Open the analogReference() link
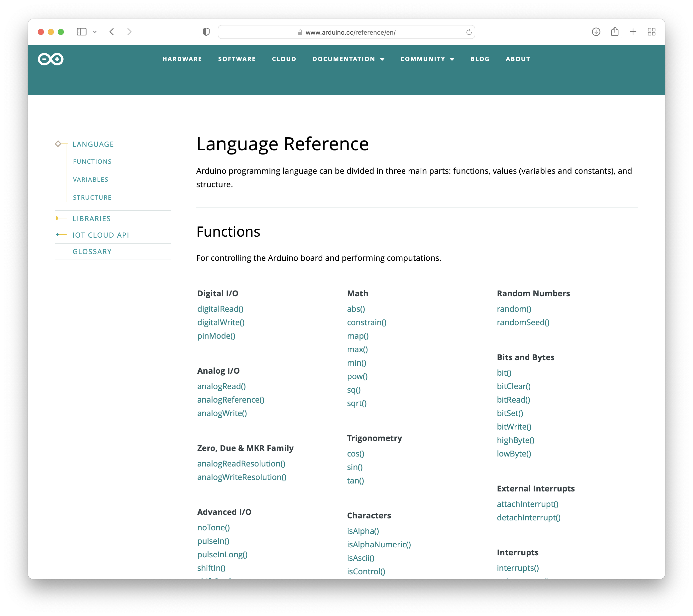This screenshot has width=693, height=616. pyautogui.click(x=231, y=400)
